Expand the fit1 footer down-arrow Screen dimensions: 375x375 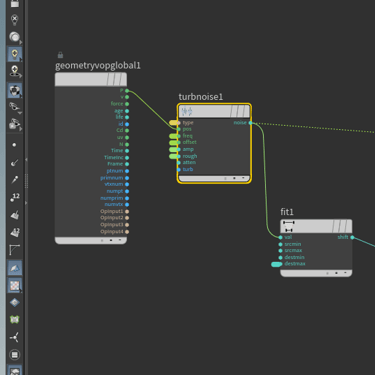click(x=345, y=273)
